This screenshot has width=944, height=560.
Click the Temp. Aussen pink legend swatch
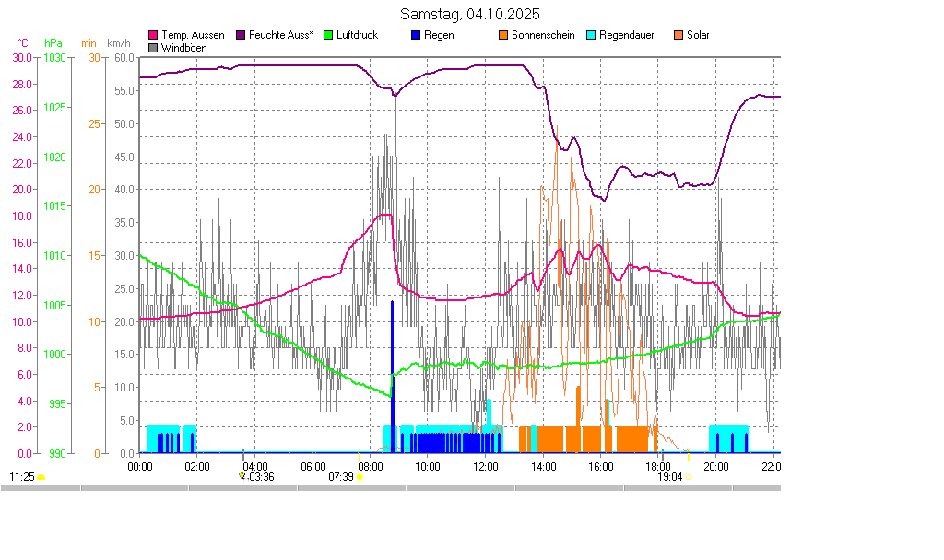tap(153, 35)
